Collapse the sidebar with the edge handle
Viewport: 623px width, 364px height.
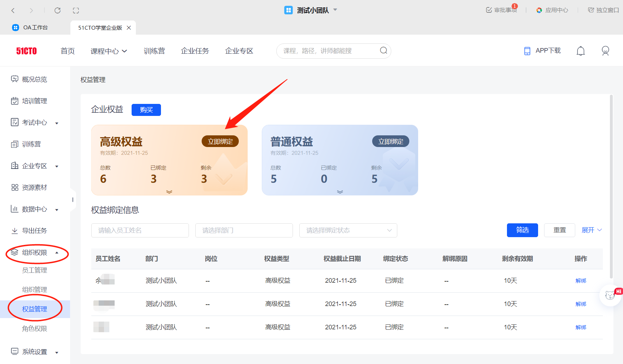(x=73, y=200)
